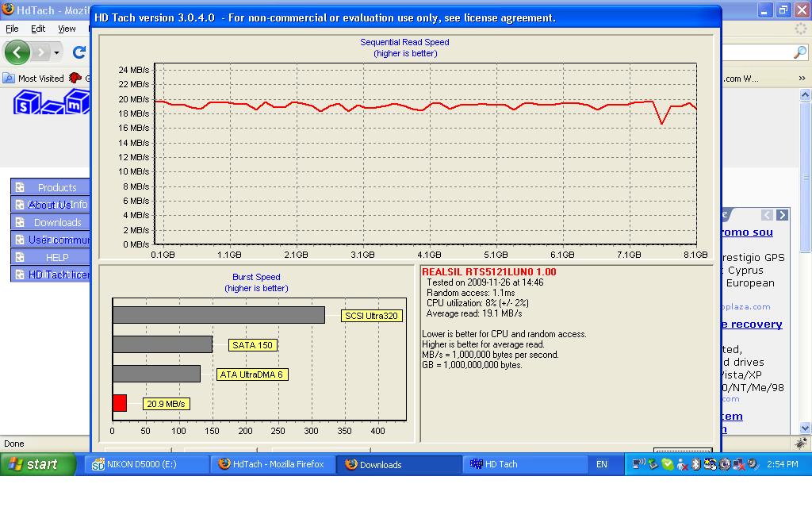
Task: Click the 'REALSIL RTS5121LUN0 1.00' device name
Action: tap(488, 271)
